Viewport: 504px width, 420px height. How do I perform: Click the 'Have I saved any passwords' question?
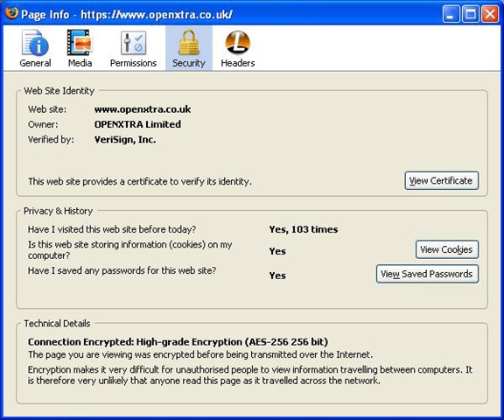pyautogui.click(x=122, y=270)
